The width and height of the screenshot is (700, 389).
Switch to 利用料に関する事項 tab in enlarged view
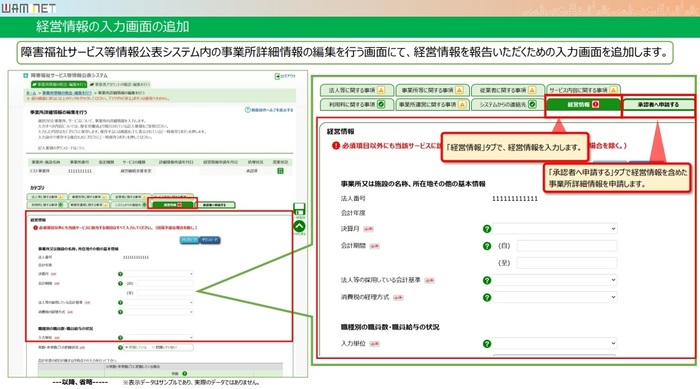click(357, 105)
